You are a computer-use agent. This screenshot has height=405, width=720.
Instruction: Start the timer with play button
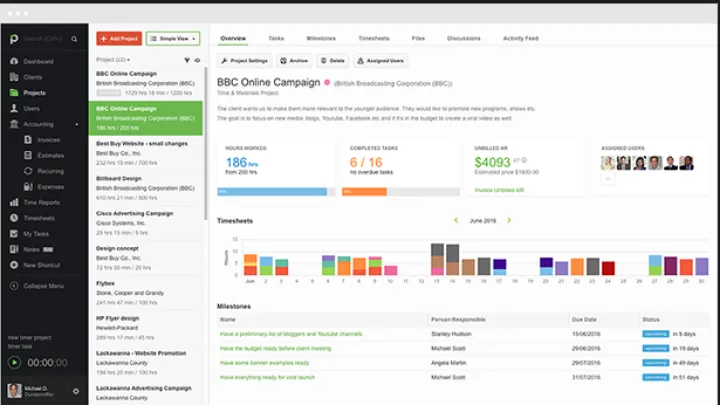click(x=14, y=362)
